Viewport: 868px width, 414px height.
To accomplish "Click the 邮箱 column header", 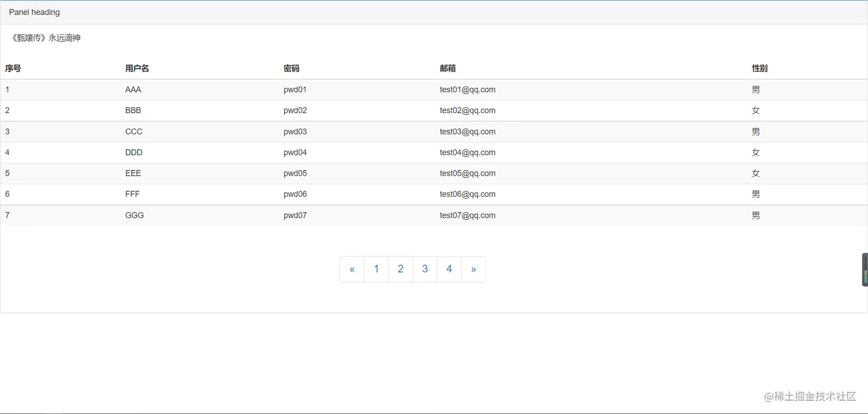I will coord(448,68).
